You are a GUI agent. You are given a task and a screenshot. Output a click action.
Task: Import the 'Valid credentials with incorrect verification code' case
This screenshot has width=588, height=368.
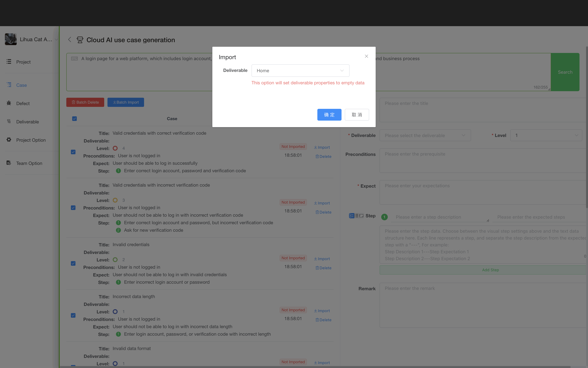(x=322, y=203)
